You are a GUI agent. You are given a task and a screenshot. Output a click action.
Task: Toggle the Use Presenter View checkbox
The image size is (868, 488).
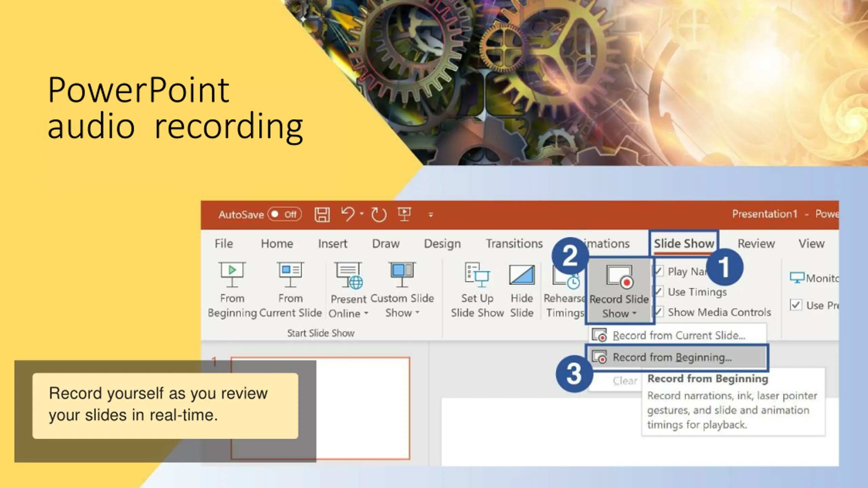point(796,305)
